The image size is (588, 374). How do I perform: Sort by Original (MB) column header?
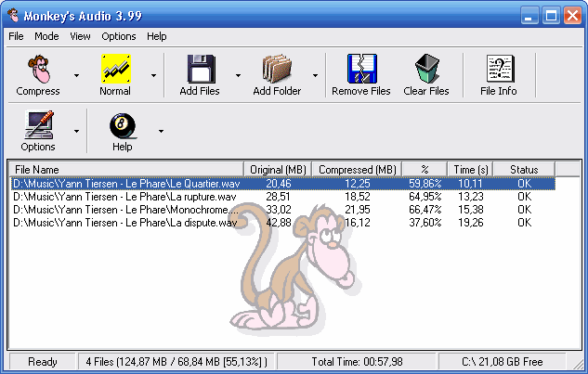278,170
